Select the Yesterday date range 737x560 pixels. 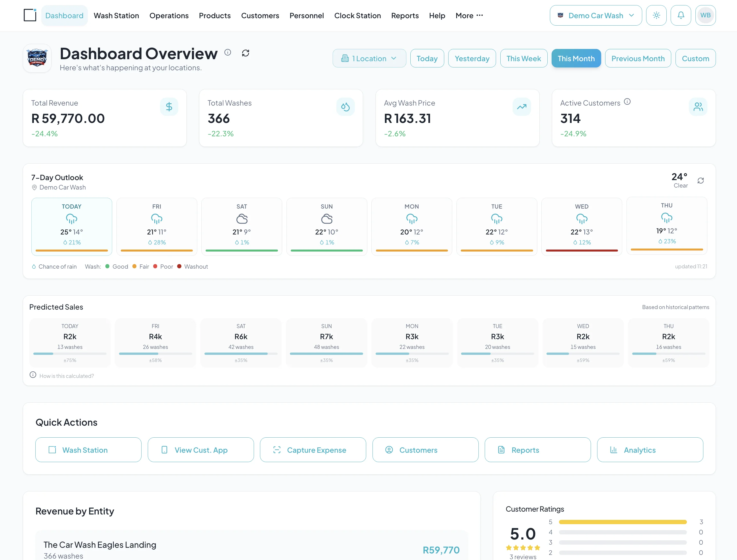click(472, 58)
